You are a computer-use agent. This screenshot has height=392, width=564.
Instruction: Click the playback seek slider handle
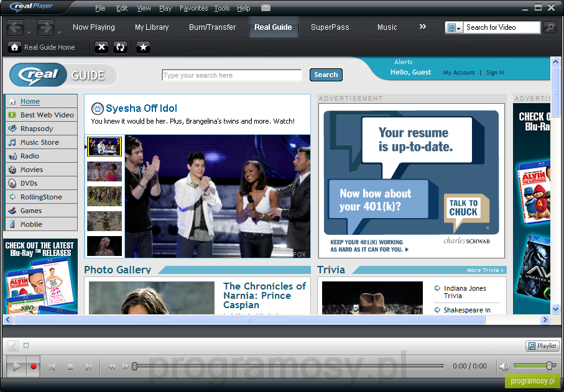click(x=134, y=366)
